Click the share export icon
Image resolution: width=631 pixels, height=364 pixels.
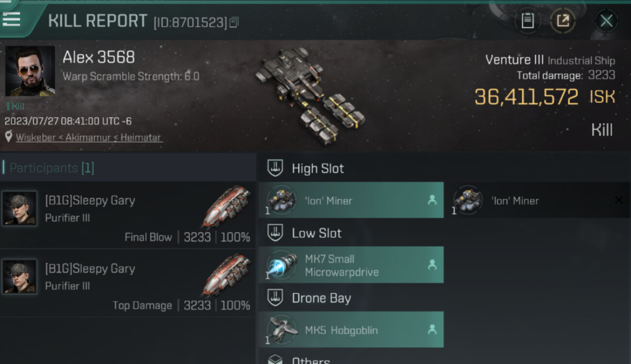coord(563,21)
